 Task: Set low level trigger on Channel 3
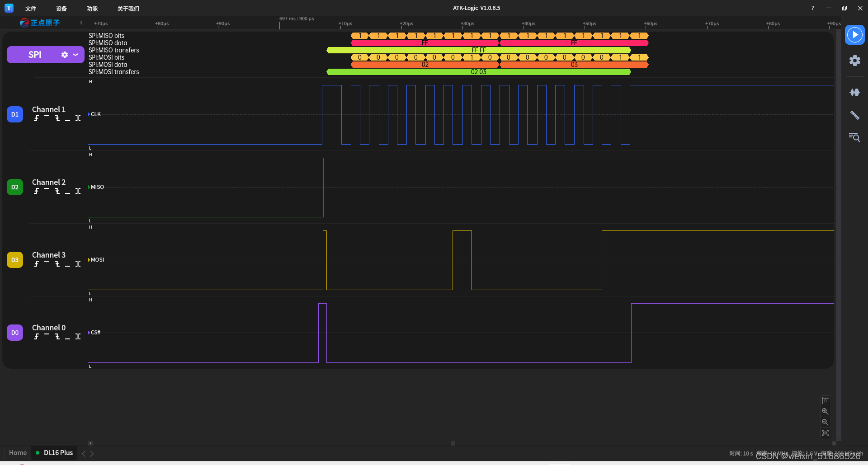point(68,264)
